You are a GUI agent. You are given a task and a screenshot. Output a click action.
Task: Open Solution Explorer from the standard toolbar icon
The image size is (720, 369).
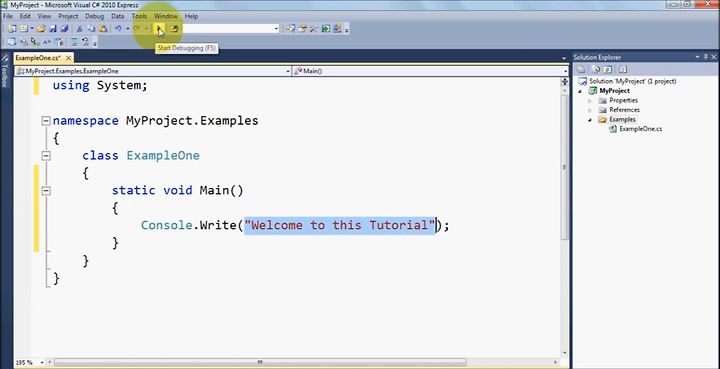[290, 28]
